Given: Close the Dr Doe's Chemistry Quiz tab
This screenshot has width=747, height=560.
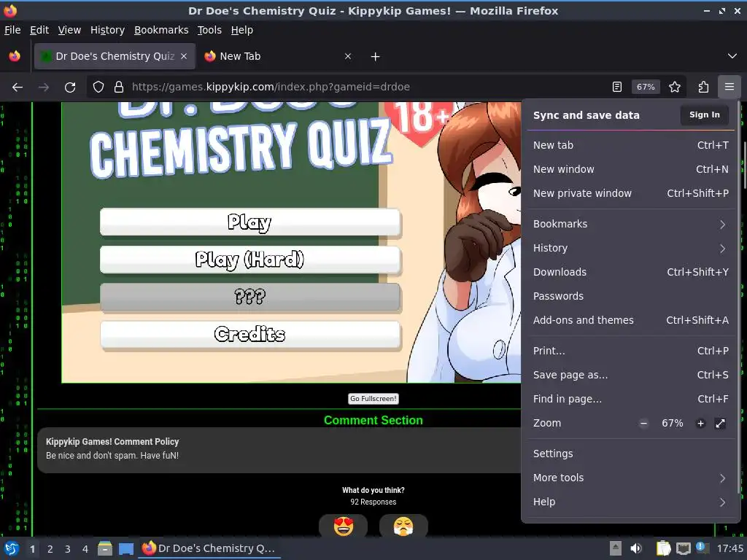Looking at the screenshot, I should click(x=184, y=56).
